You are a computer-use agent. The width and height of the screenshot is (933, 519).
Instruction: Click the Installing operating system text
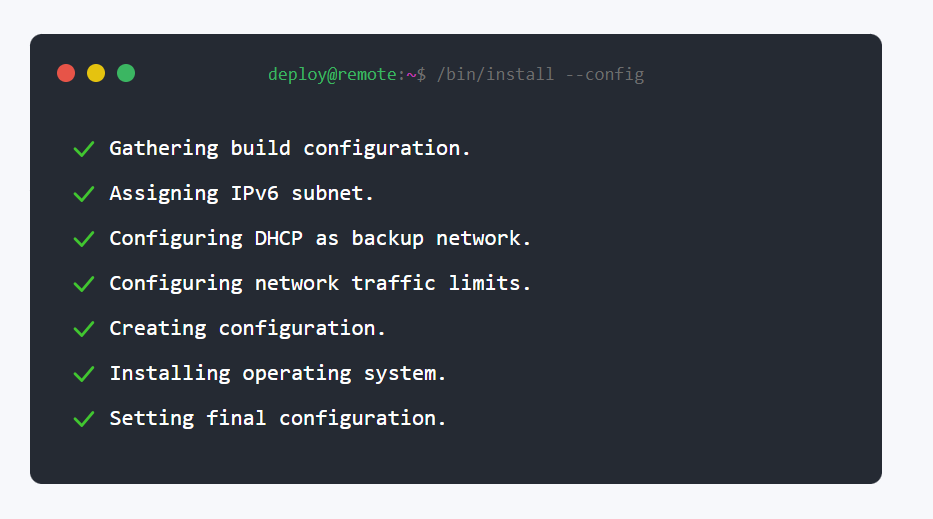[277, 373]
